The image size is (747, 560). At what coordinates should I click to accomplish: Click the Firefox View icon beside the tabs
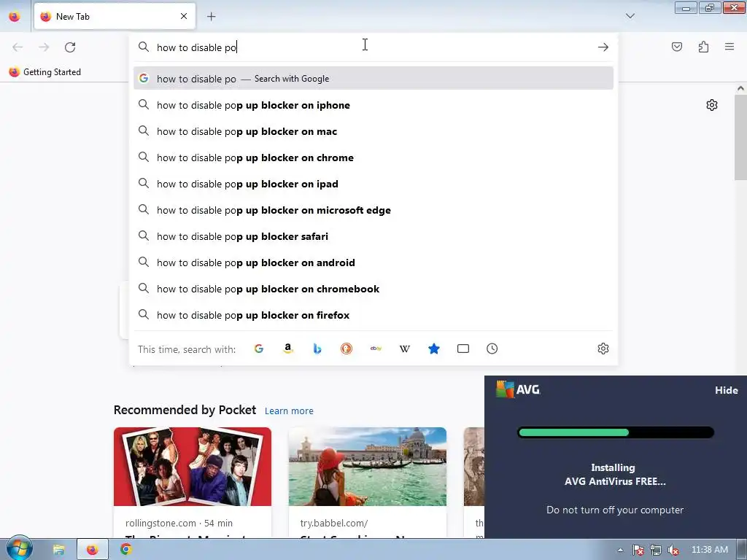[15, 16]
